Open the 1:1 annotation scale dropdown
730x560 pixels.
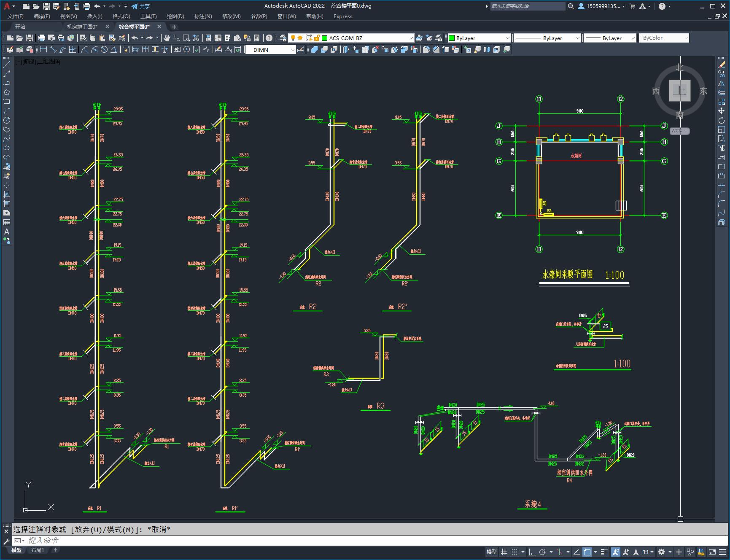coord(649,552)
